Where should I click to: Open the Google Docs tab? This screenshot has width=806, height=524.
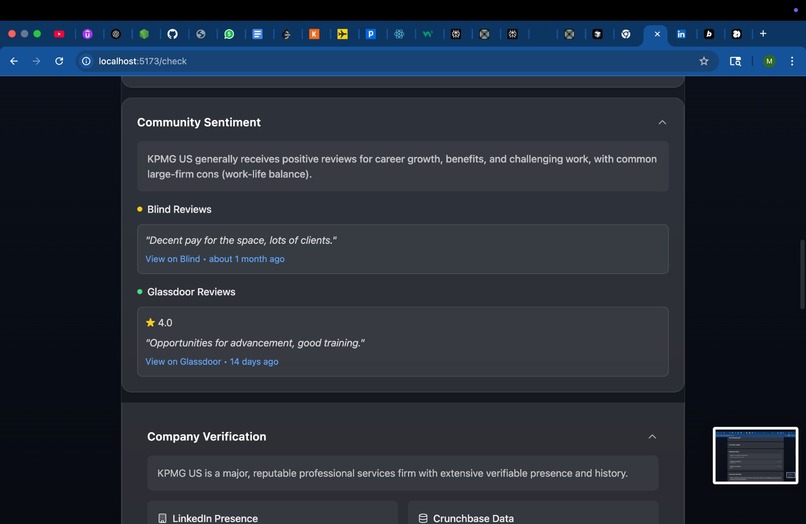258,34
